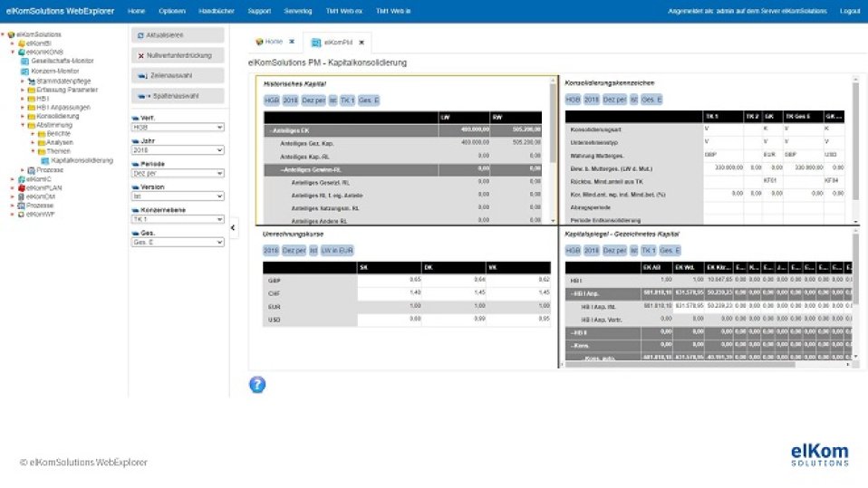Click the Logout link
Image resolution: width=868 pixels, height=488 pixels.
pos(850,11)
